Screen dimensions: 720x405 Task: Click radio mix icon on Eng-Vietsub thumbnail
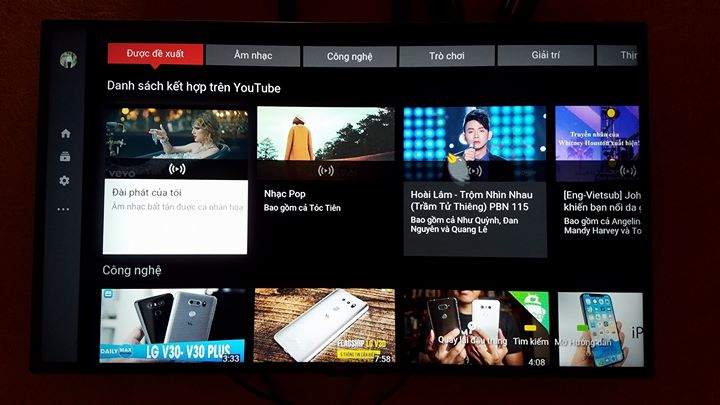(628, 171)
